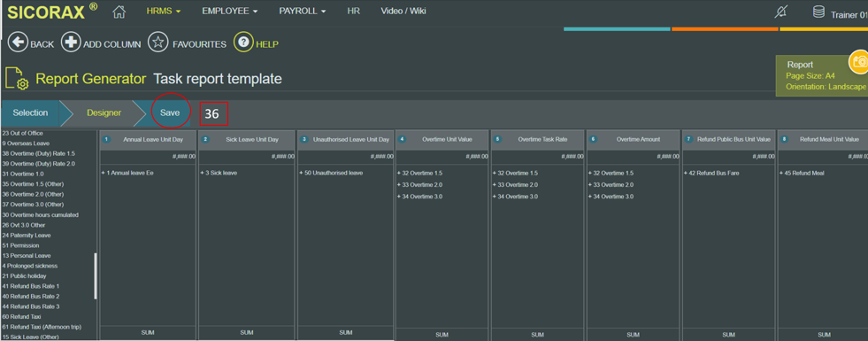Click SUM footer of Overtime Unit Value column

click(x=442, y=334)
